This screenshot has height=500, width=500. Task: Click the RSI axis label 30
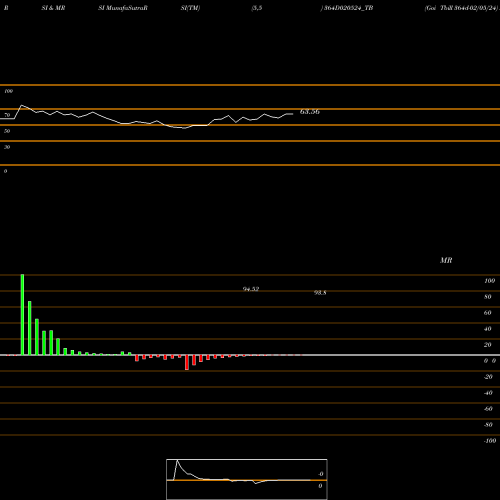7,147
